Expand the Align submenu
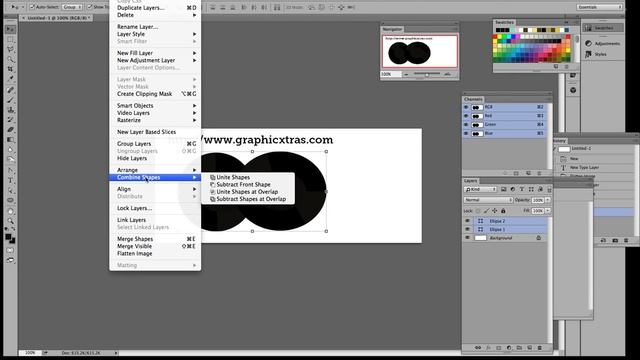Screen dimensions: 640x360 (155, 189)
